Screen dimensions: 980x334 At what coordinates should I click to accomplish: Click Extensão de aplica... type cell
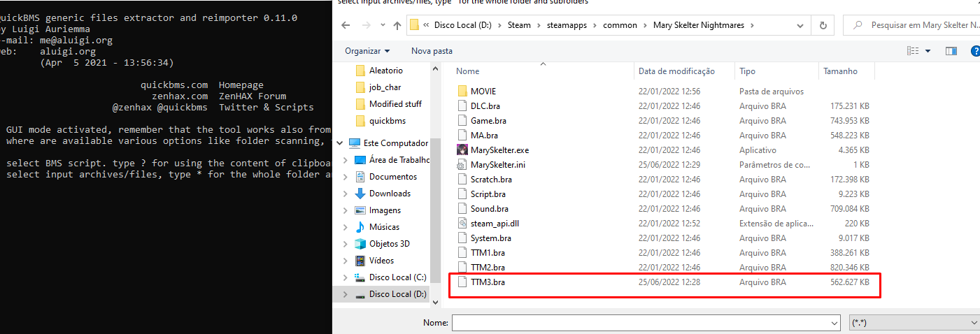pos(776,224)
